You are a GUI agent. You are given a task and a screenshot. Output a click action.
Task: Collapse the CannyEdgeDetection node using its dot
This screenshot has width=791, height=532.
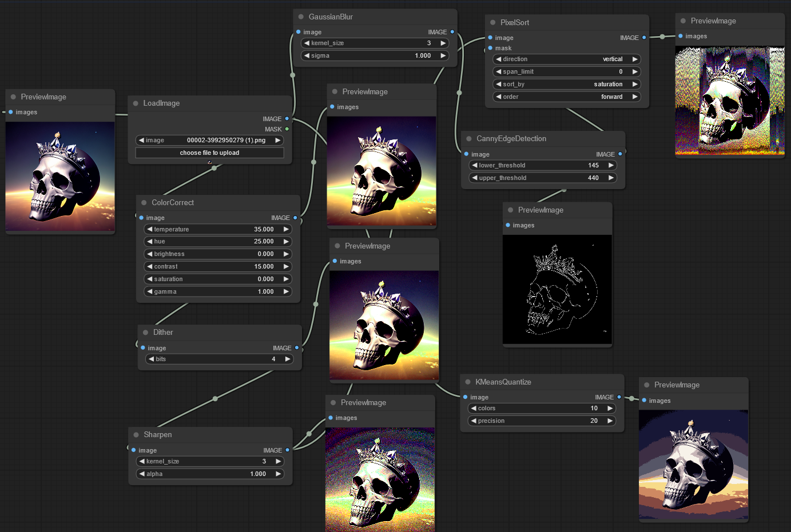469,139
